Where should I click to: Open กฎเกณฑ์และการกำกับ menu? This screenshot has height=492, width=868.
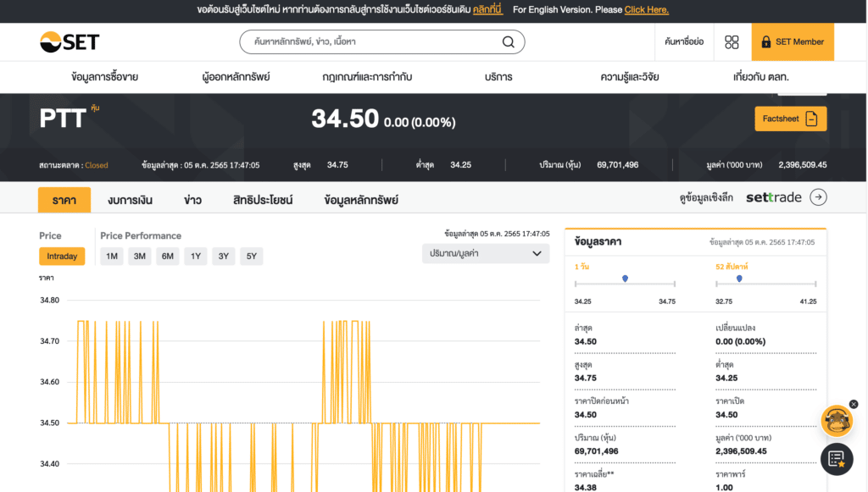point(367,77)
